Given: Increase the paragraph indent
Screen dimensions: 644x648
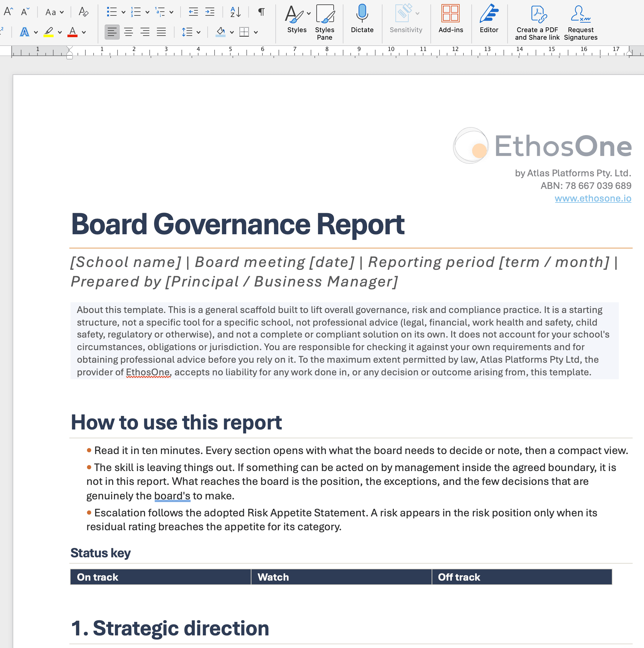Looking at the screenshot, I should pos(210,12).
